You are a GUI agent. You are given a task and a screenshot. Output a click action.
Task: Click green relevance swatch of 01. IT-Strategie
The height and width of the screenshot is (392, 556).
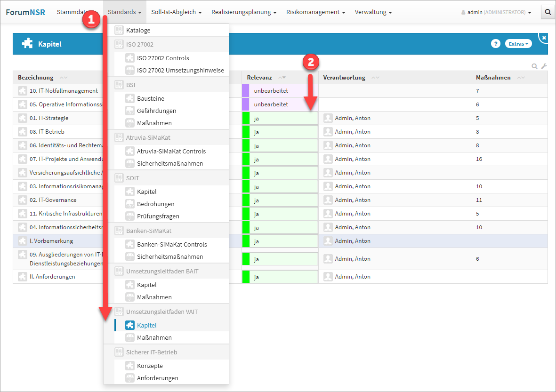pos(245,119)
